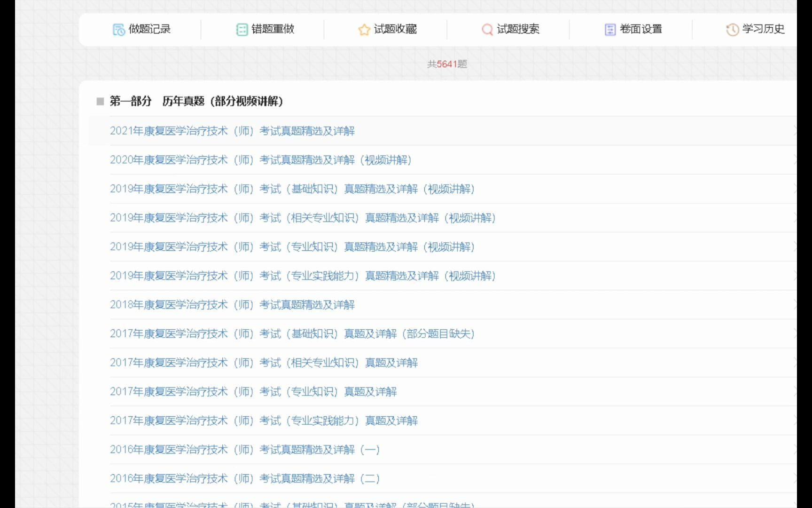
Task: Click the 试题收藏 star icon
Action: coord(364,30)
